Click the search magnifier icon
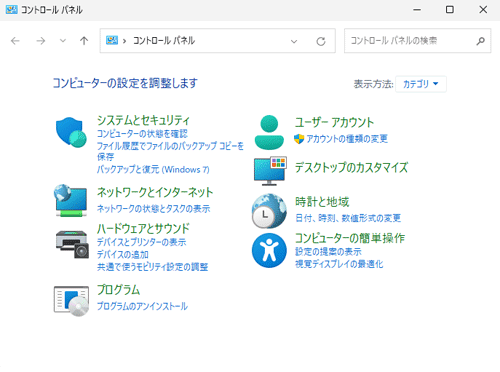 coord(480,41)
